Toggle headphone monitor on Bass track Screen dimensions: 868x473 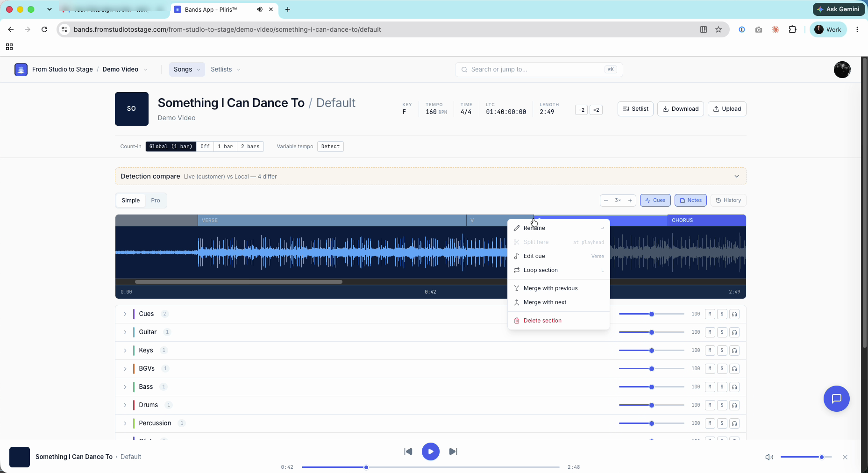pyautogui.click(x=734, y=387)
